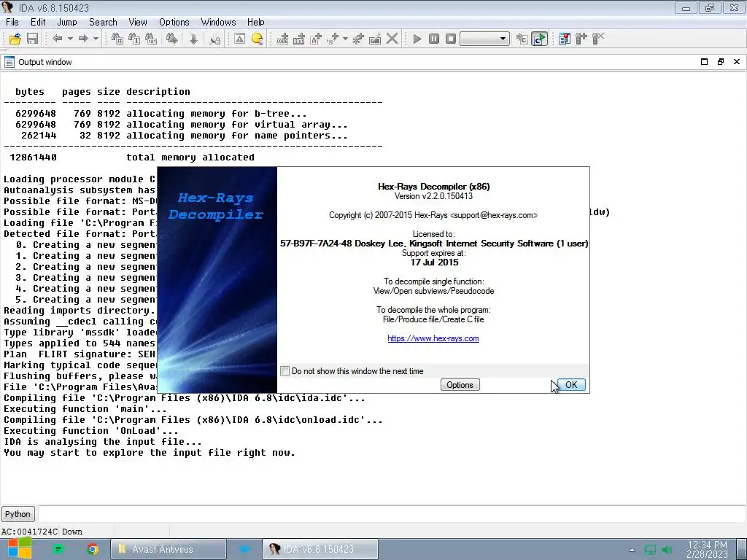The width and height of the screenshot is (747, 560).
Task: Pause the process with the pause button
Action: [434, 39]
